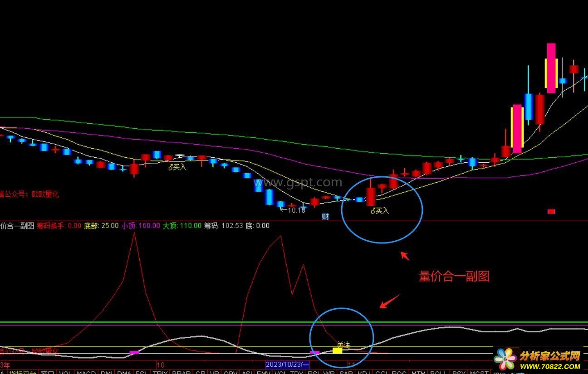Select the WR indicator tab
This screenshot has width=588, height=374.
click(329, 372)
